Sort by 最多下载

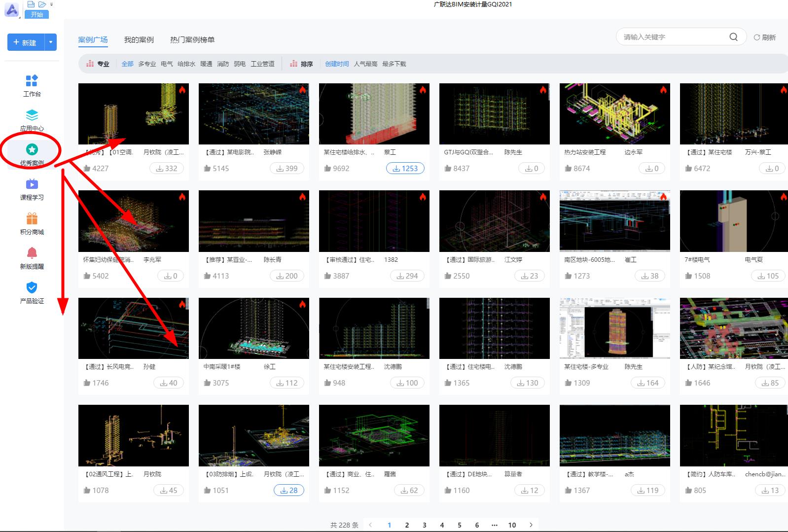394,64
